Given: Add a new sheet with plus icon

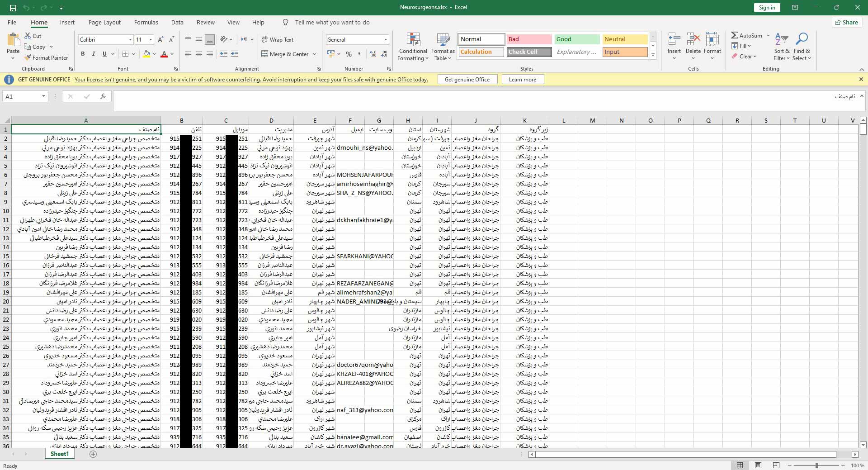Looking at the screenshot, I should (x=93, y=454).
